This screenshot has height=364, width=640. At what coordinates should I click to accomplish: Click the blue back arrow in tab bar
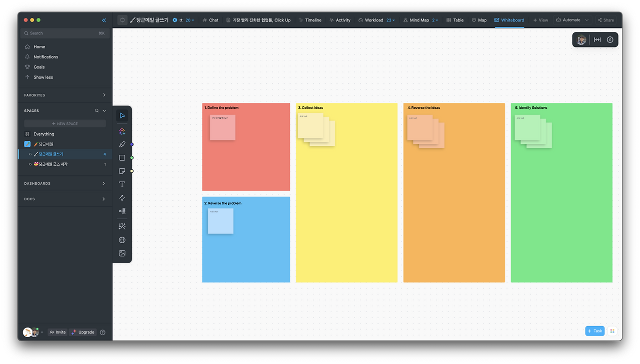coord(175,20)
